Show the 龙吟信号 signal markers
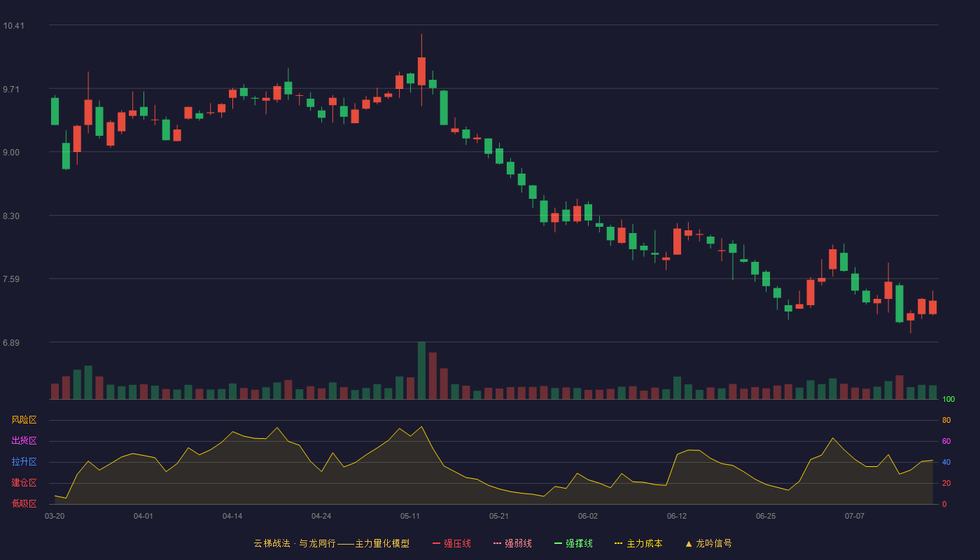980x560 pixels. pos(708,543)
